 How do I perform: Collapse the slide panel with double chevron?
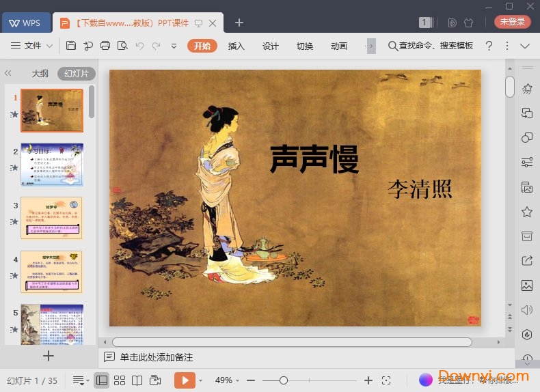pyautogui.click(x=8, y=73)
